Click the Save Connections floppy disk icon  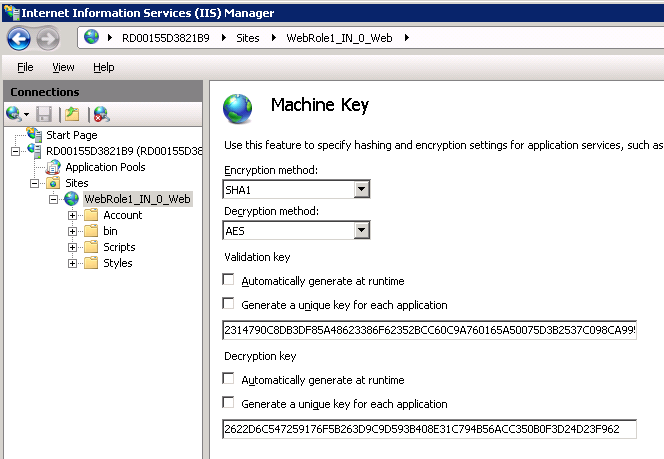tap(44, 114)
